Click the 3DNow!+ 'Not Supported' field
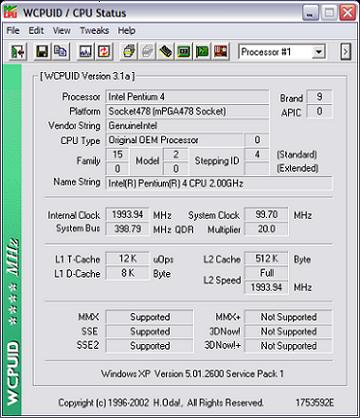Image resolution: width=360 pixels, height=418 pixels. (x=288, y=346)
